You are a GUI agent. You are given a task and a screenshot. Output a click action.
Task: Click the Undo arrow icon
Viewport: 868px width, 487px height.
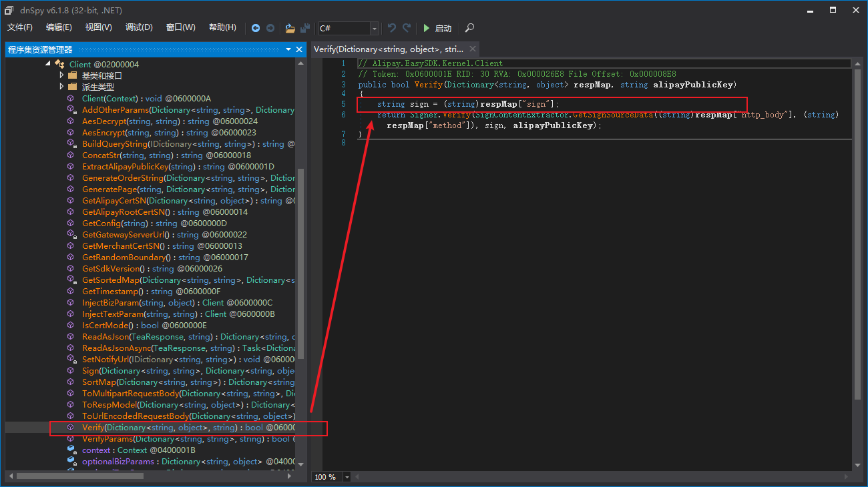(392, 28)
